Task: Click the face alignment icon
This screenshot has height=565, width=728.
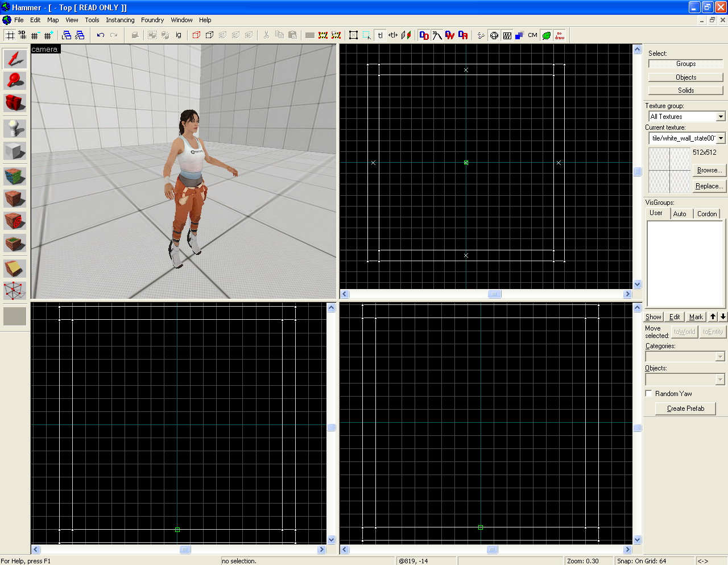Action: tap(406, 35)
